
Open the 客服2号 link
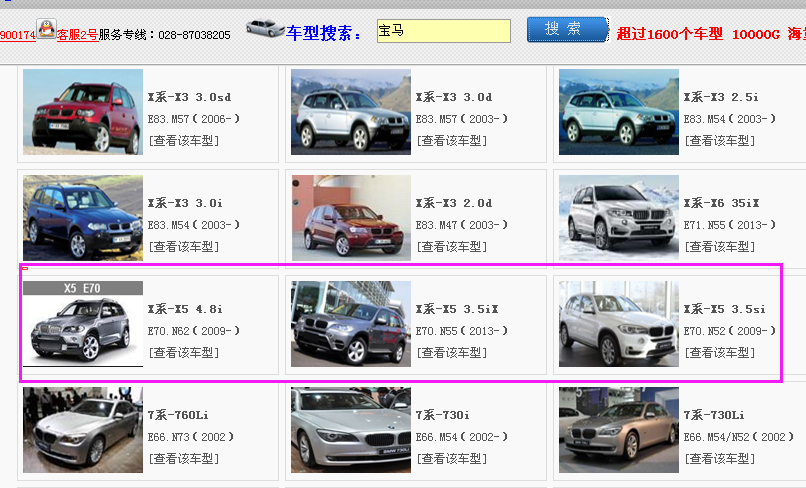pos(78,35)
